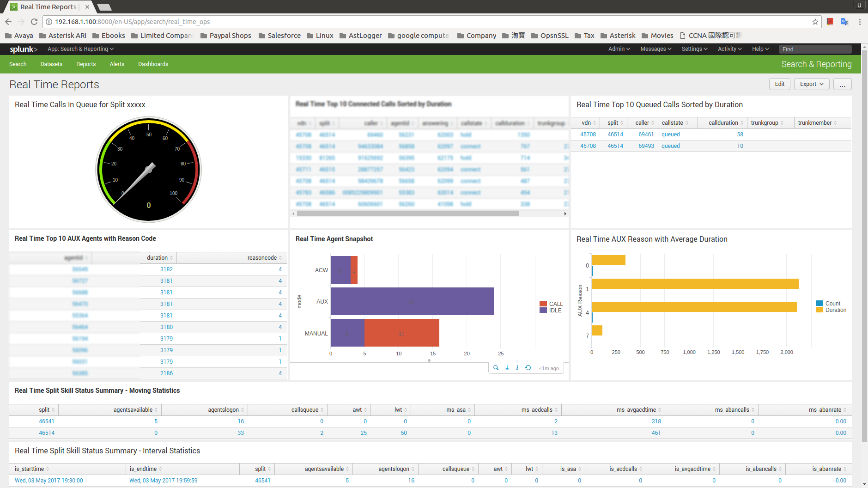This screenshot has width=868, height=488.
Task: Open the Alerts tab
Action: tap(117, 64)
